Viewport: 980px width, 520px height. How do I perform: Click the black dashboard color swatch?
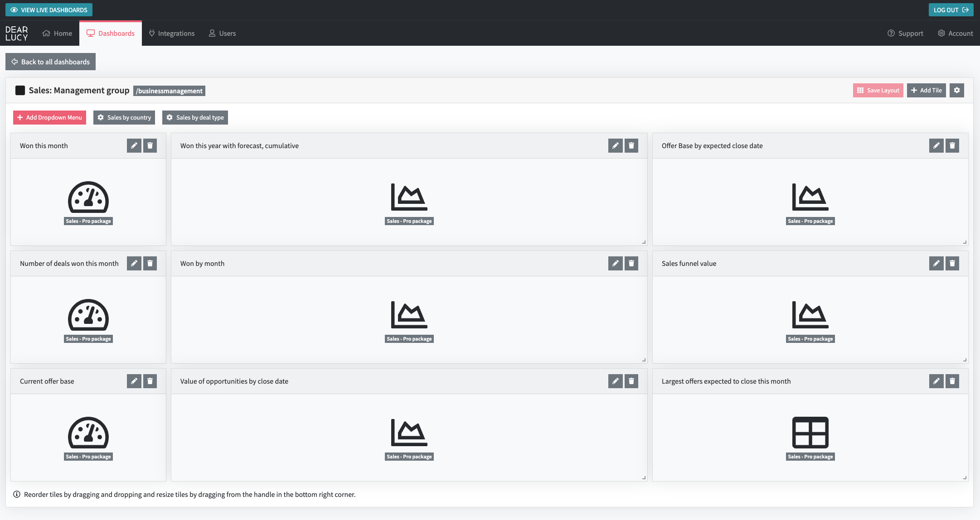pos(20,90)
